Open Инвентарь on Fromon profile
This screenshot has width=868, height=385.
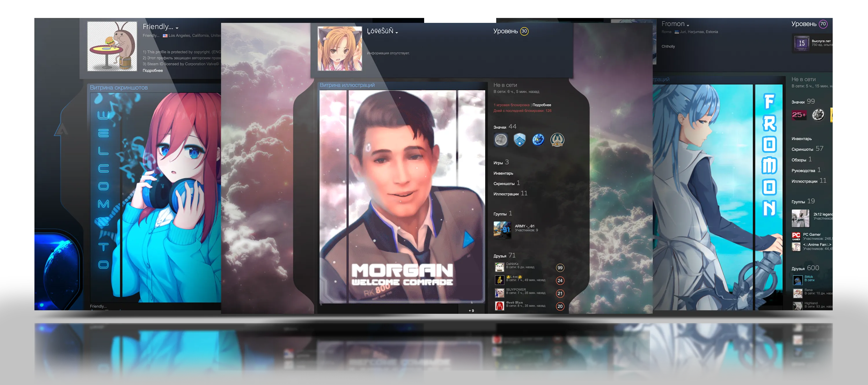802,139
